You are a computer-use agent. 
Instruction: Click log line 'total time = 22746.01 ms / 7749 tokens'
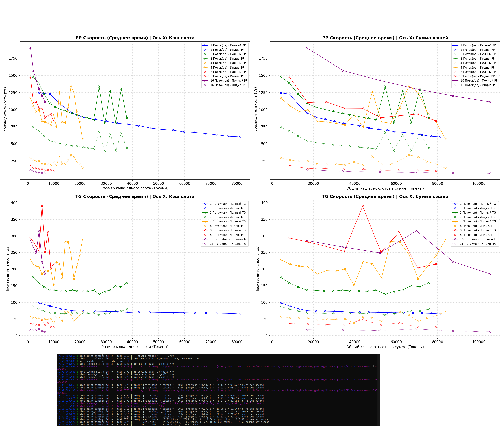[x=170, y=425]
